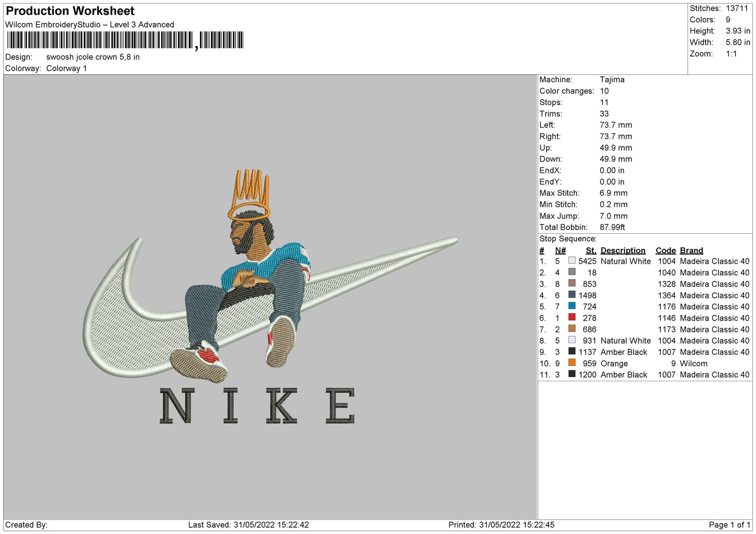The height and width of the screenshot is (534, 756).
Task: Click the Stops value 11
Action: [604, 103]
